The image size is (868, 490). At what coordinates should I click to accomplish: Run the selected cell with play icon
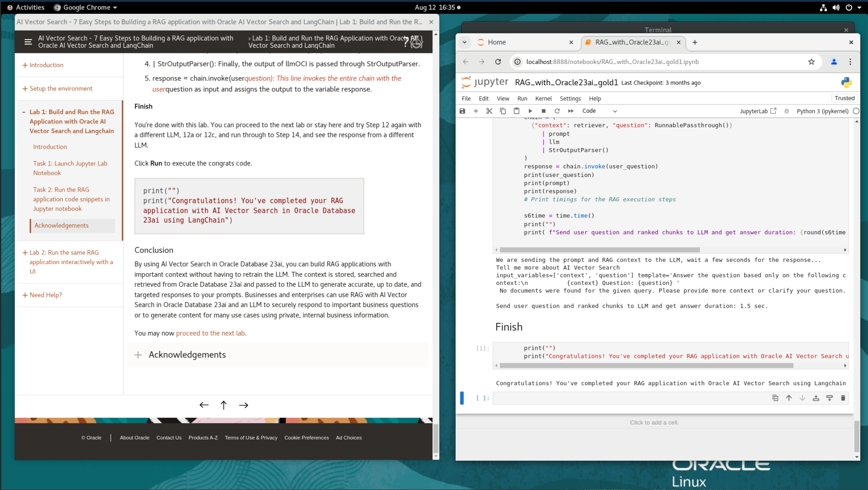tap(530, 111)
